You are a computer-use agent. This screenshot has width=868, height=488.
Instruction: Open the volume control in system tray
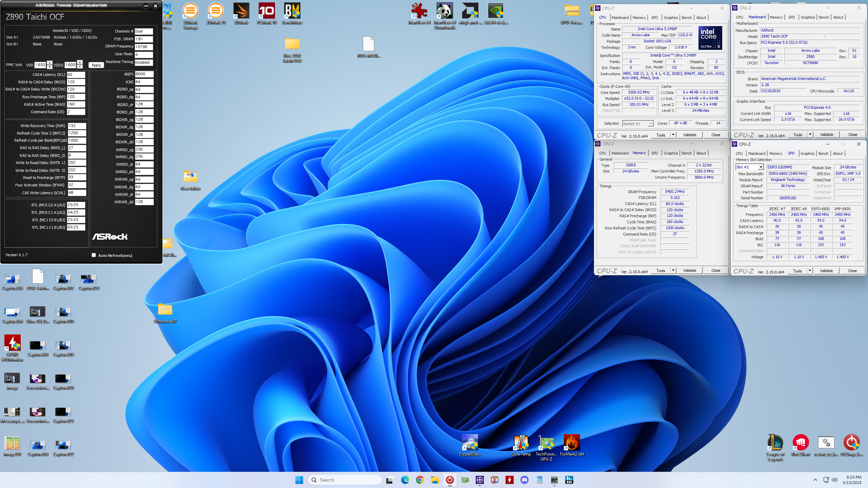click(x=834, y=480)
